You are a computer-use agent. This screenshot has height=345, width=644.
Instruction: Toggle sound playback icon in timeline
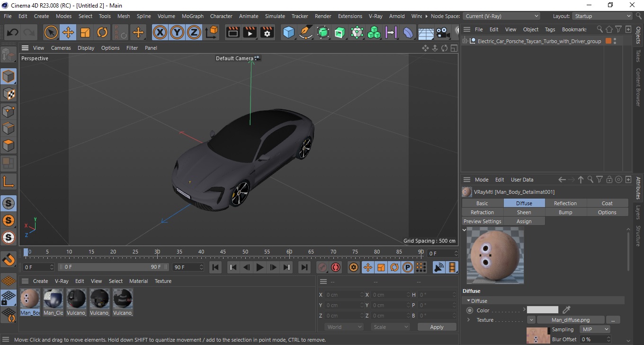tap(439, 267)
